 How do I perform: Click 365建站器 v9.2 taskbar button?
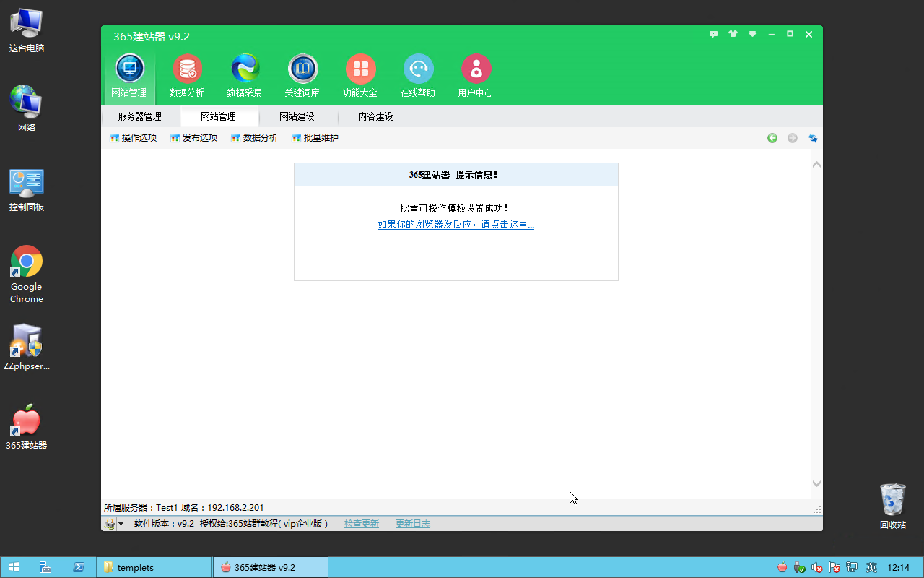click(271, 567)
